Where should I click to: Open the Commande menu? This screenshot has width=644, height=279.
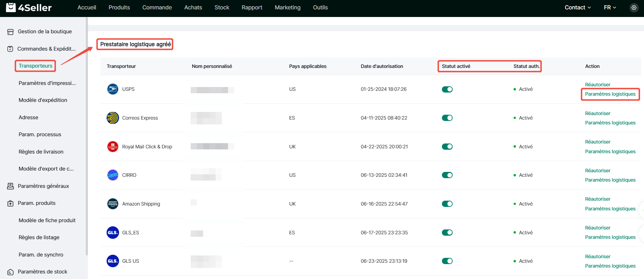pos(157,7)
